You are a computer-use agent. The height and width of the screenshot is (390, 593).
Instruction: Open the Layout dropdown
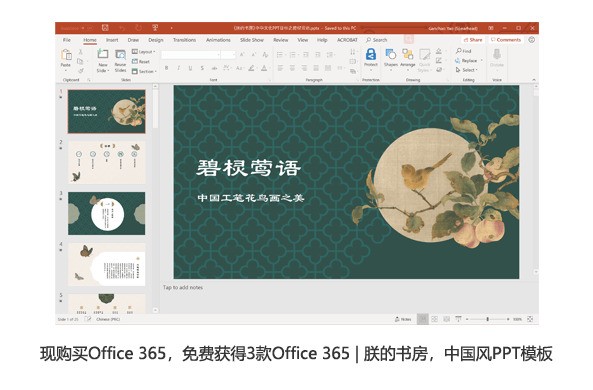(x=144, y=51)
